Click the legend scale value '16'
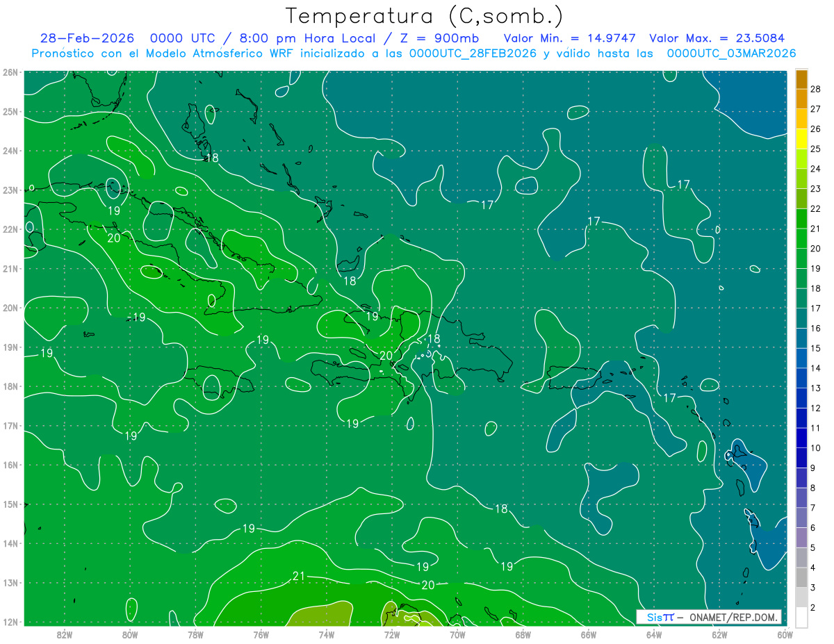The width and height of the screenshot is (834, 644). tap(816, 329)
